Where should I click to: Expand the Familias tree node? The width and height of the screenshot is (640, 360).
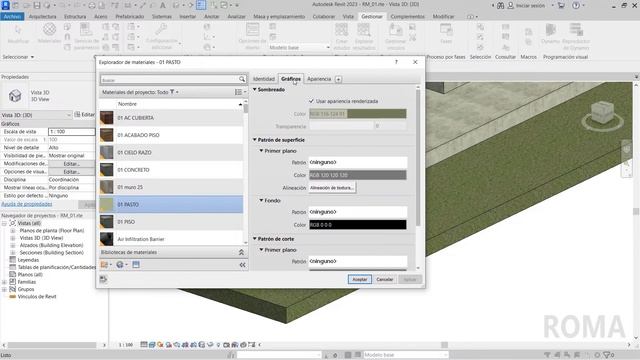pos(4,282)
